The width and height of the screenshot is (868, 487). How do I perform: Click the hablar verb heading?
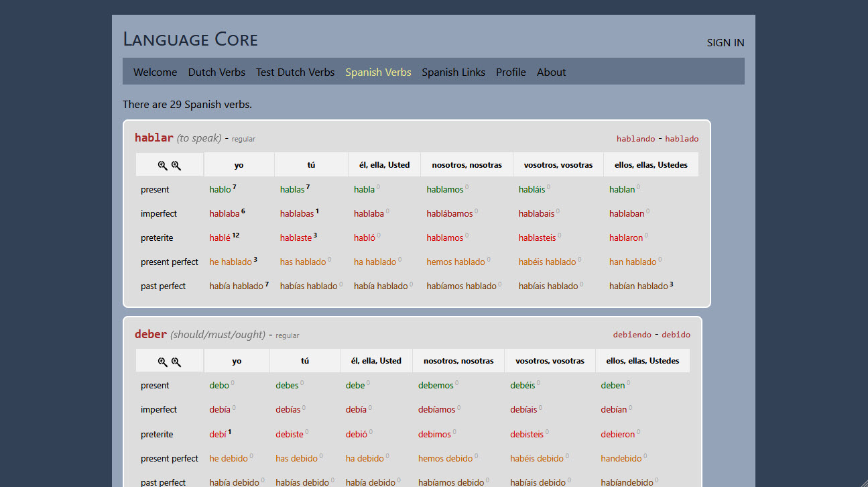tap(153, 137)
